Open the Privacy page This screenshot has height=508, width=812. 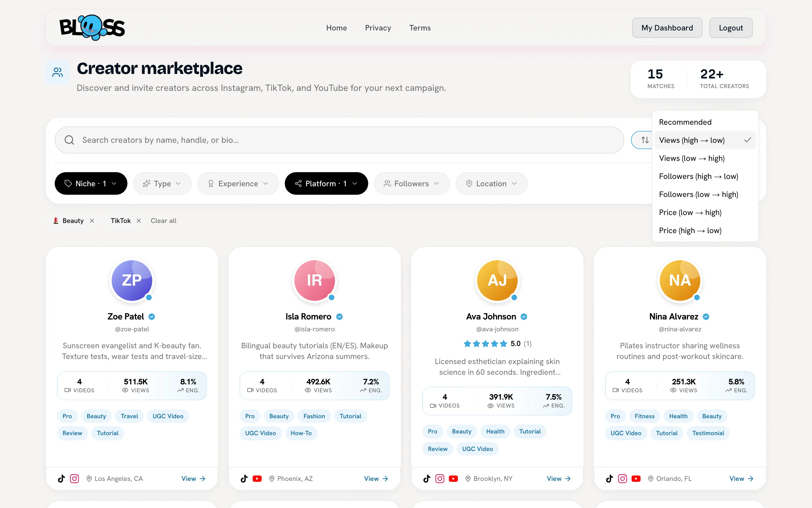point(378,28)
